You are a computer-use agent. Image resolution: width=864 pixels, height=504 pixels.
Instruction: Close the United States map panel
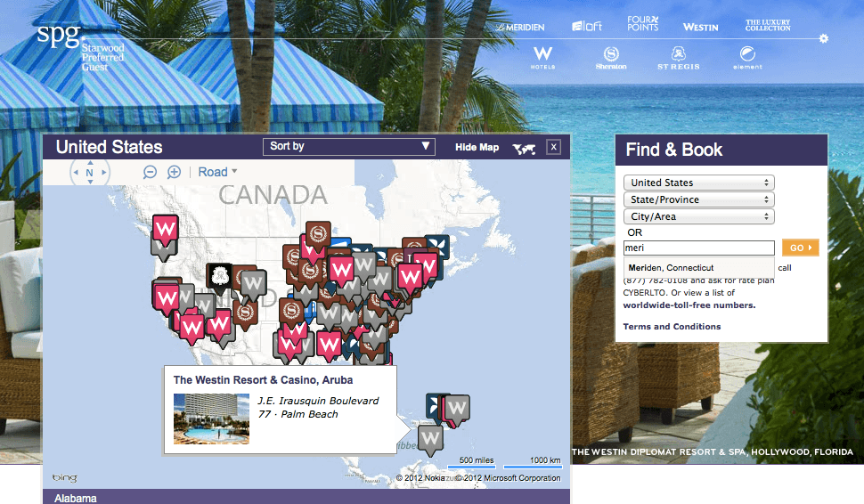tap(554, 147)
